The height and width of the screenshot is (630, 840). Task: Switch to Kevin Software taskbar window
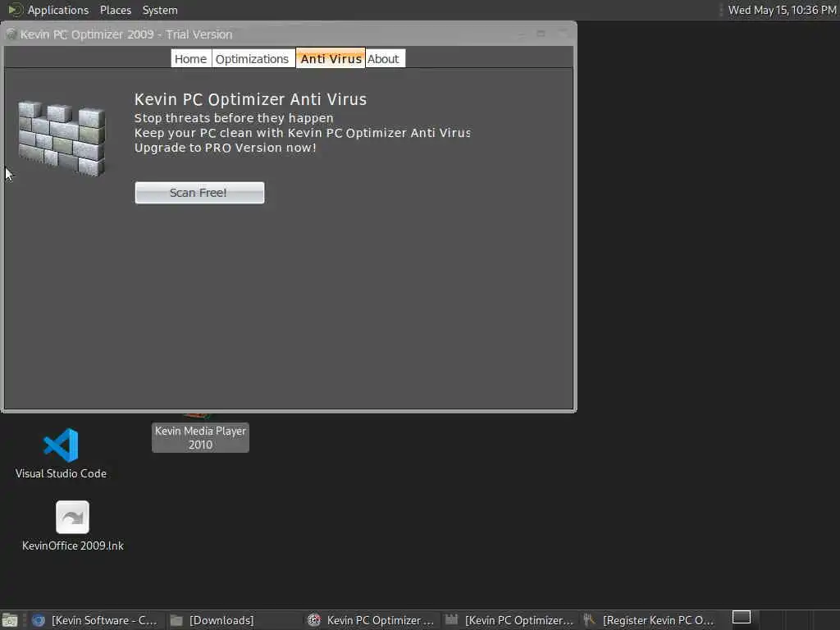[x=97, y=620]
